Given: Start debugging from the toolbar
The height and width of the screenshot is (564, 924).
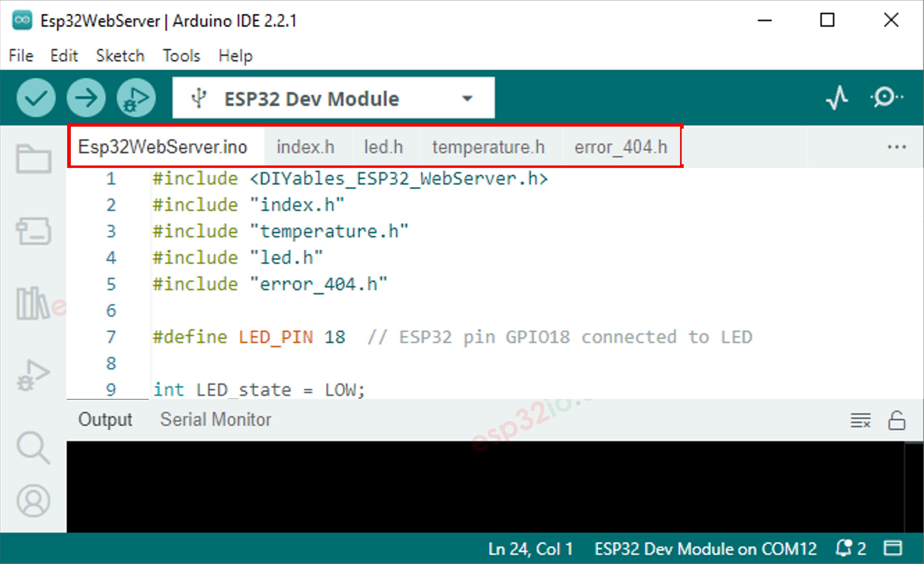Looking at the screenshot, I should coord(136,97).
